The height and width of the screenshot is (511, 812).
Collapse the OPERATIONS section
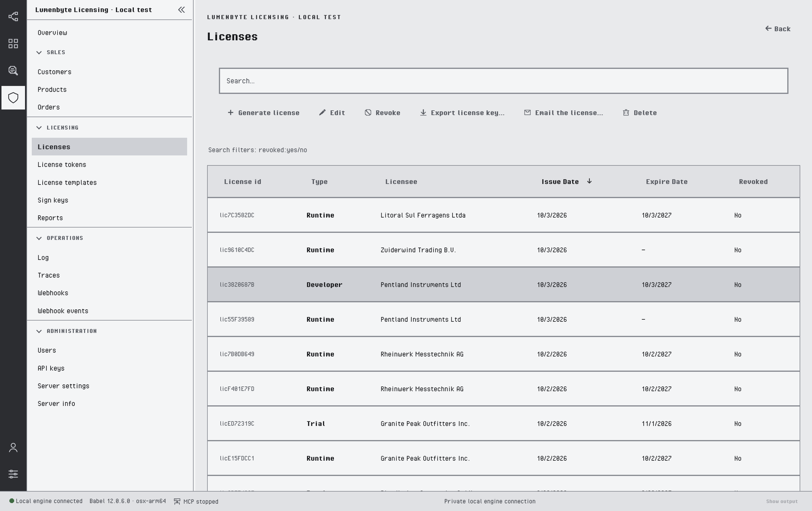(x=39, y=238)
